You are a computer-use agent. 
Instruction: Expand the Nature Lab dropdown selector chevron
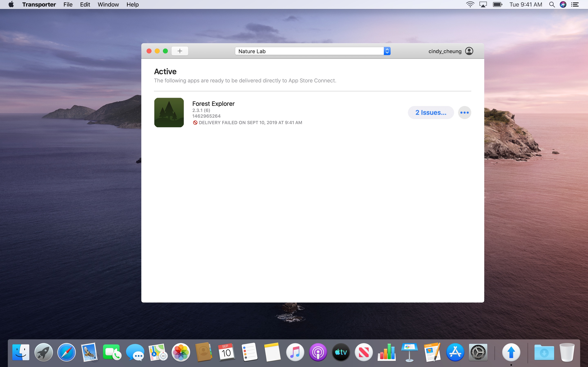386,51
